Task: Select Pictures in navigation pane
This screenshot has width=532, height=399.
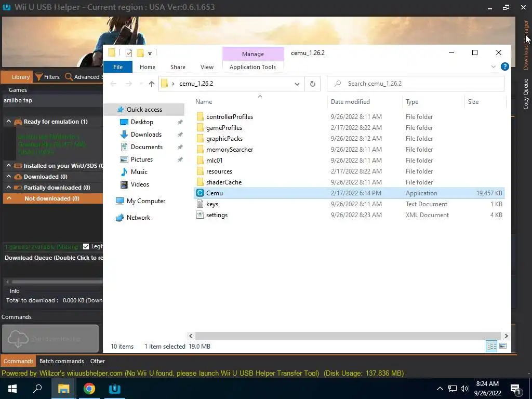Action: 141,159
